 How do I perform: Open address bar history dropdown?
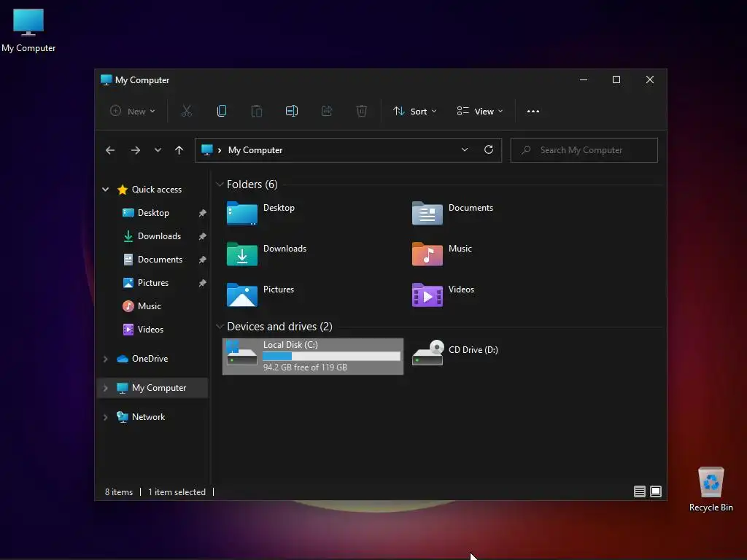[x=465, y=149]
